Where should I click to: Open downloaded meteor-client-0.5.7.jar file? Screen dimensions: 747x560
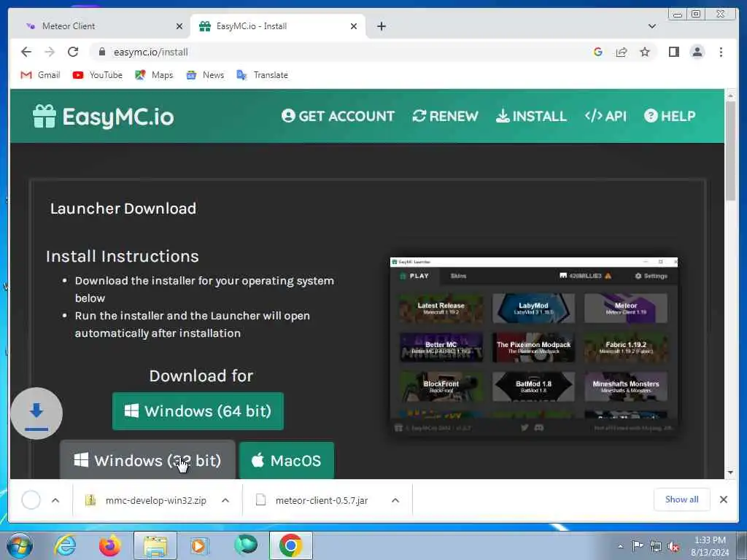coord(312,500)
